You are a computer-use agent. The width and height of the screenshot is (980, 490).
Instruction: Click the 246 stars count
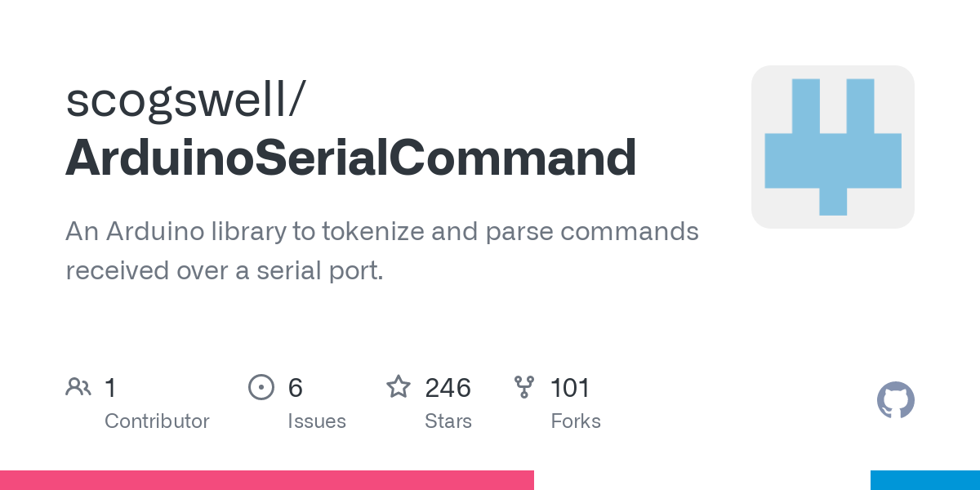(x=448, y=388)
